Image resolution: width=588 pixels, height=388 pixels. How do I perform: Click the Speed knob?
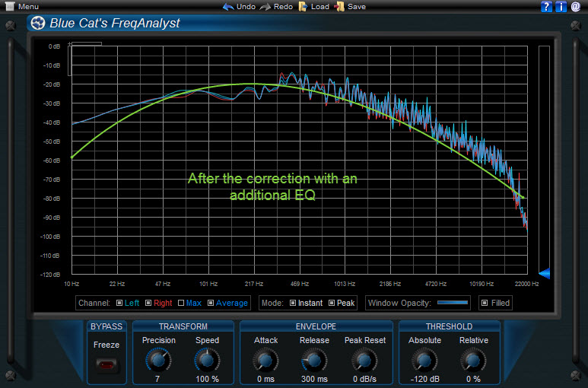[207, 360]
